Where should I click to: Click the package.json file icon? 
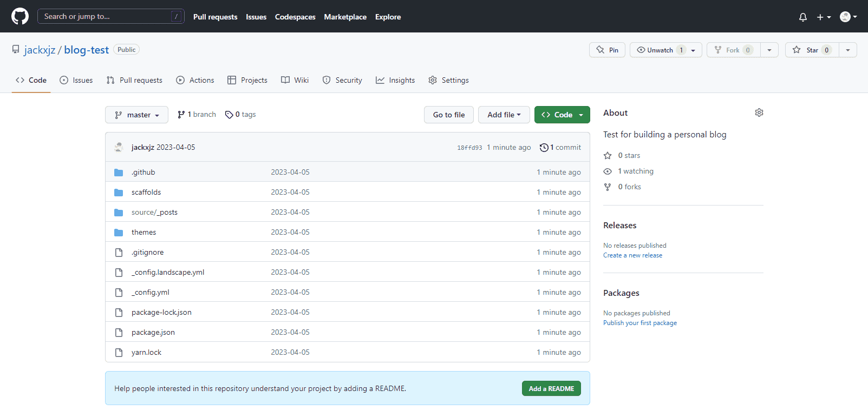[x=119, y=333]
